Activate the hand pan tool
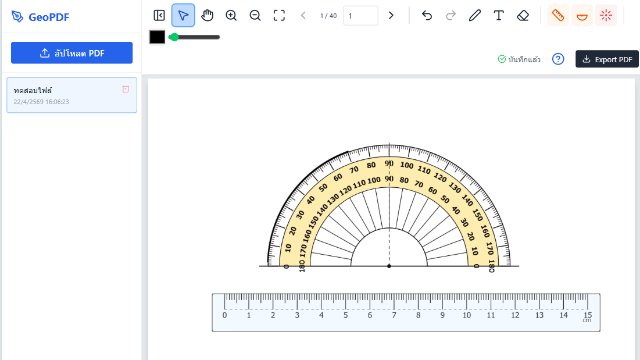The width and height of the screenshot is (640, 360). (x=207, y=16)
